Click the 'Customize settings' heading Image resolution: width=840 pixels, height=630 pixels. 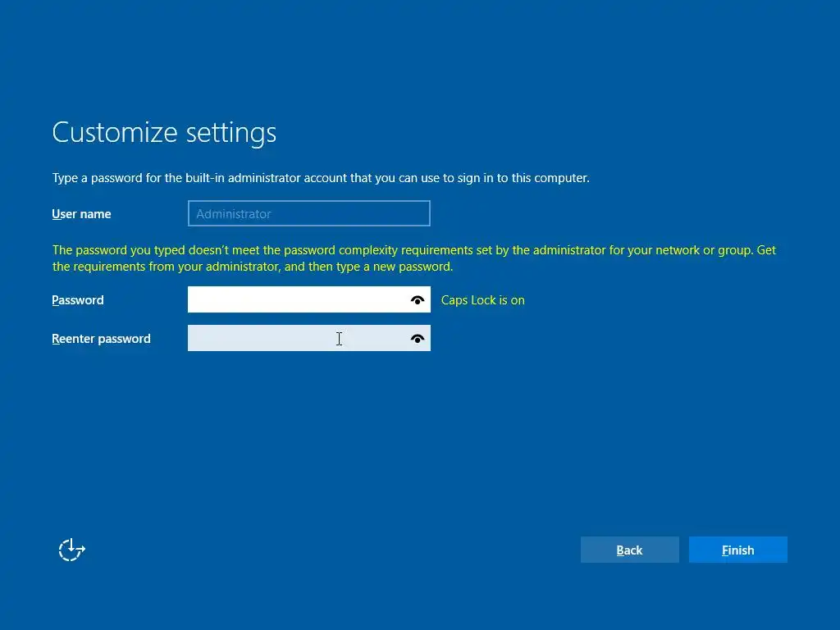pos(164,133)
